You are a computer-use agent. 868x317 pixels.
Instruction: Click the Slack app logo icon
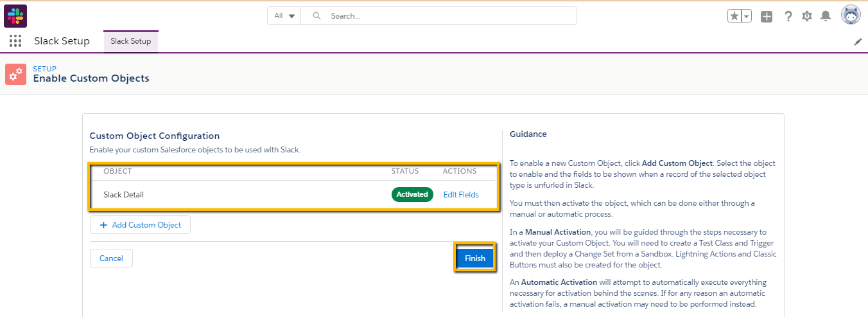click(15, 15)
